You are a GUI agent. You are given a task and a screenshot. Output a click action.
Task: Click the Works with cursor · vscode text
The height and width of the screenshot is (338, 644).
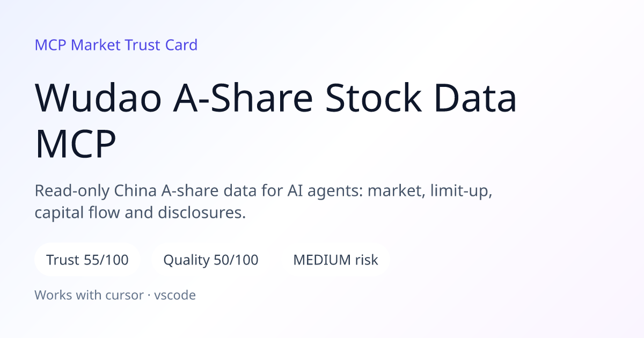pyautogui.click(x=115, y=295)
